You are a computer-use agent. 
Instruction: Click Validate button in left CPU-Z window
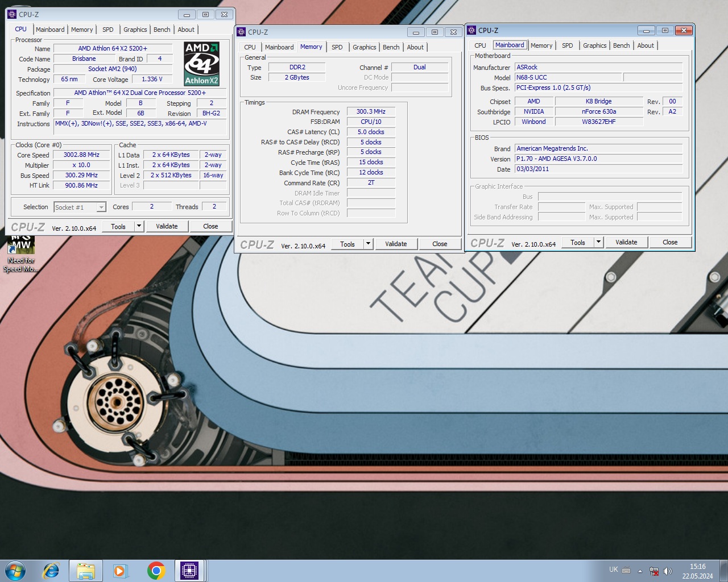coord(167,226)
